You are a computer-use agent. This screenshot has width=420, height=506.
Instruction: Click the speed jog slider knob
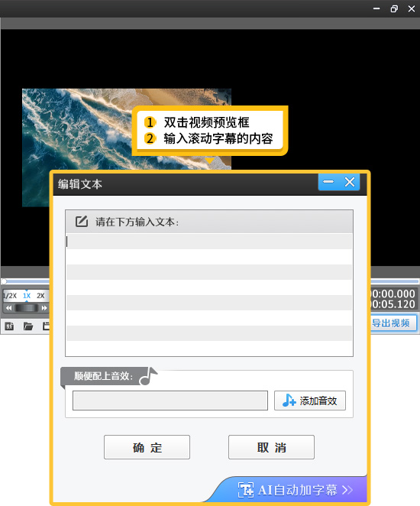(x=27, y=308)
